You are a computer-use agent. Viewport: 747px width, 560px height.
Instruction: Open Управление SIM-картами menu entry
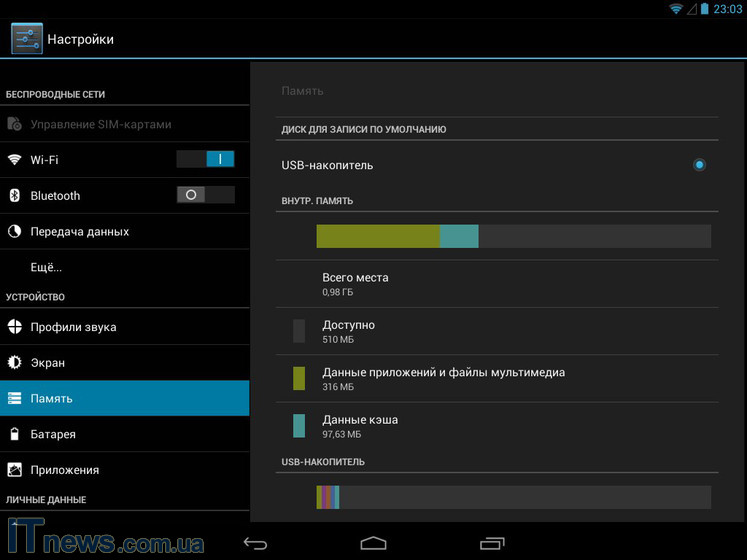pos(100,124)
